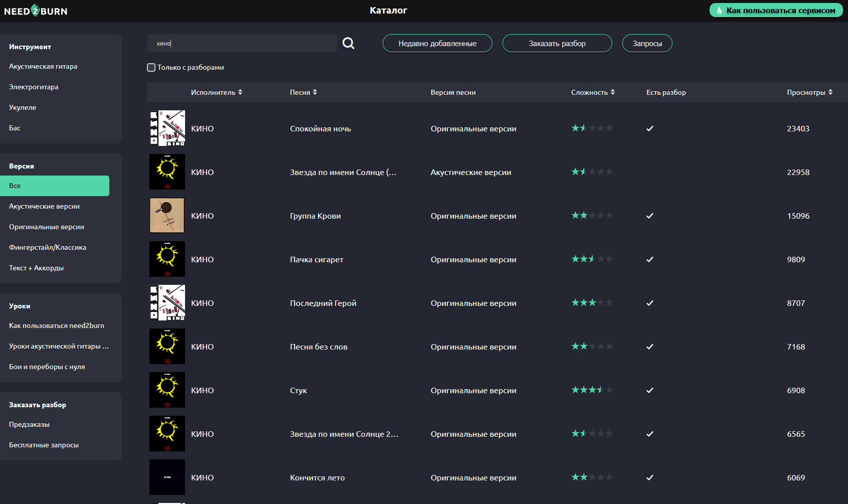This screenshot has width=848, height=504.
Task: Click the Версия песни column header
Action: point(453,92)
